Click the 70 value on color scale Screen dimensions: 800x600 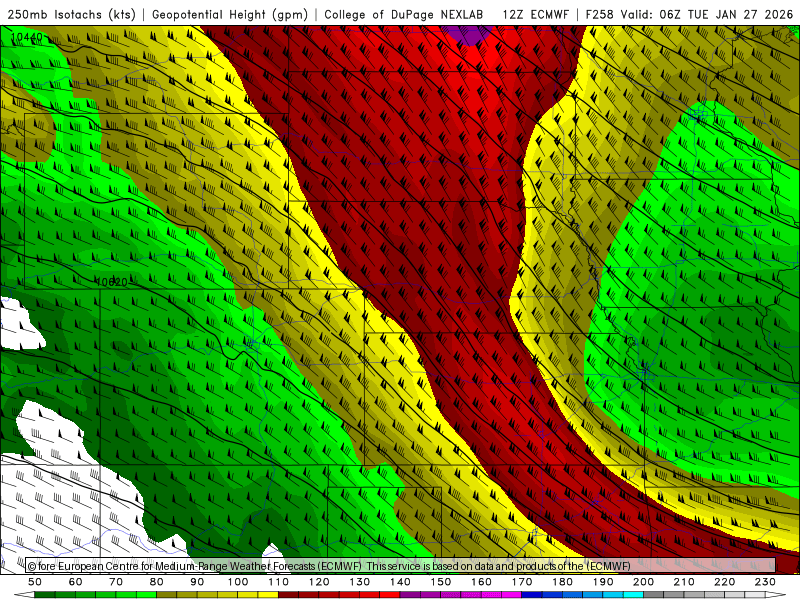[x=116, y=582]
